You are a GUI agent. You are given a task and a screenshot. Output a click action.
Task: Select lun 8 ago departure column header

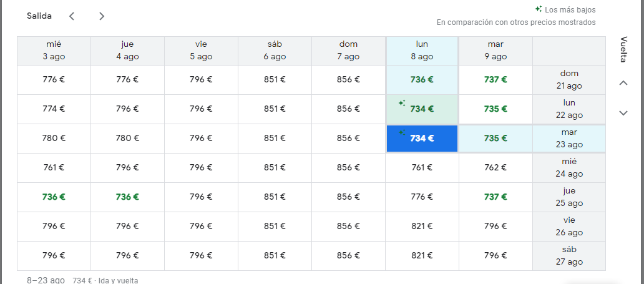(x=422, y=51)
